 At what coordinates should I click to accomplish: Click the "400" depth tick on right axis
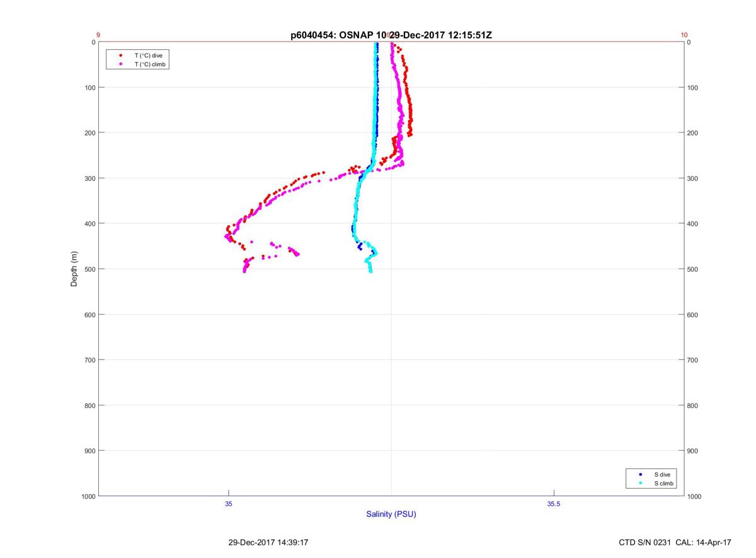pos(693,224)
